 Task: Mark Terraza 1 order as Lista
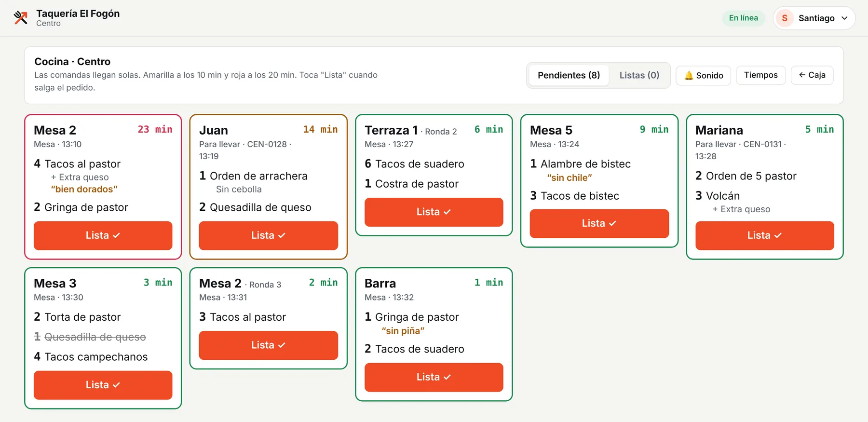(x=434, y=212)
